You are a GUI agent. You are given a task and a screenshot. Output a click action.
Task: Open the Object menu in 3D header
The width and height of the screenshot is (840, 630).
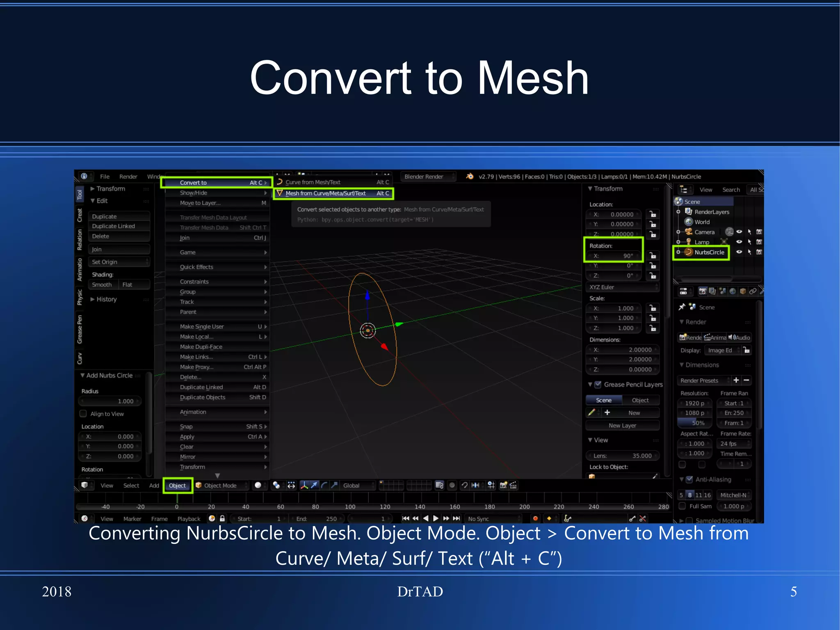177,485
